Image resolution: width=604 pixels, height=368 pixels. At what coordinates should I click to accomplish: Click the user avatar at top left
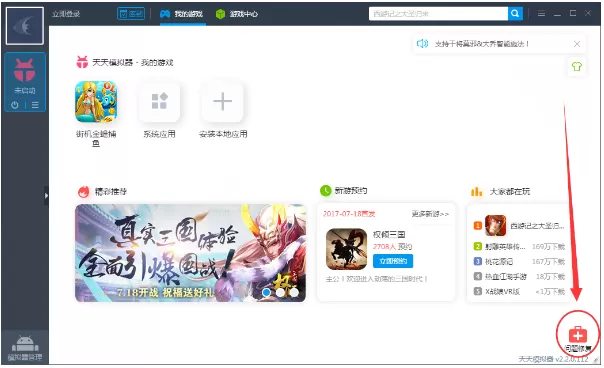[25, 26]
